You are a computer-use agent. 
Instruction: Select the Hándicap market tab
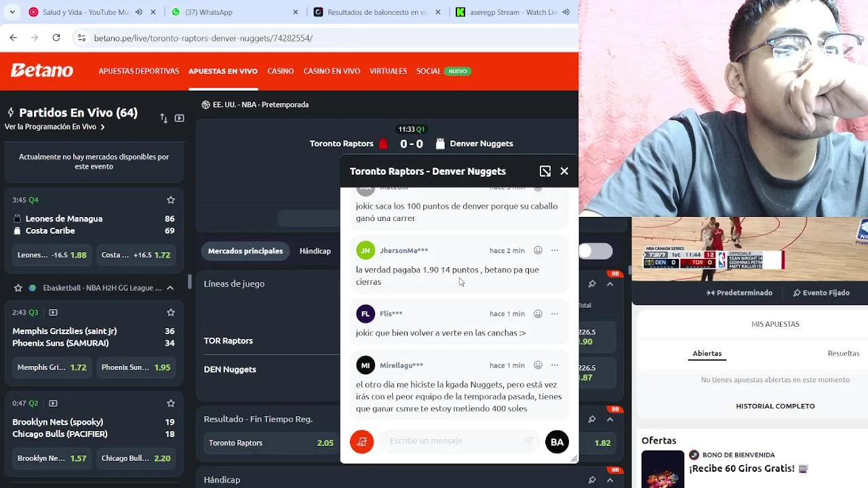tap(315, 251)
